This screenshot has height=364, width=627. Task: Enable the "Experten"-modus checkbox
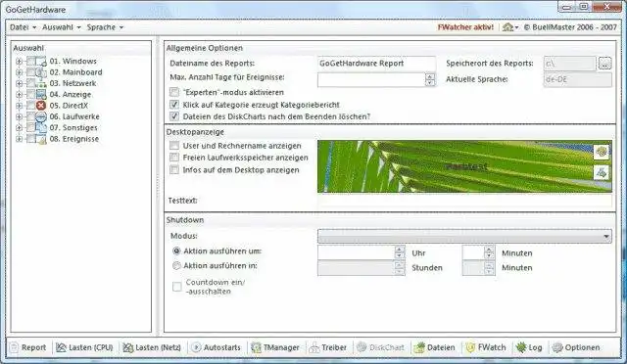coord(174,92)
